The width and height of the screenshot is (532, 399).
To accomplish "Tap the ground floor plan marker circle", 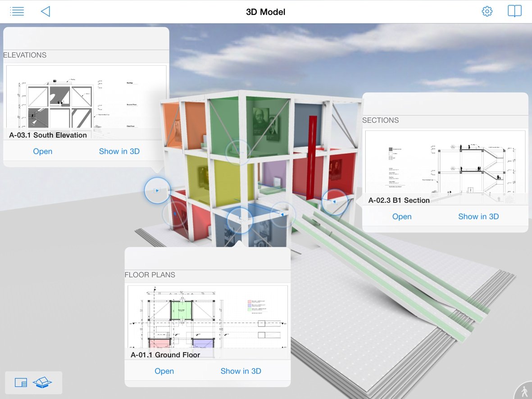I will click(240, 220).
